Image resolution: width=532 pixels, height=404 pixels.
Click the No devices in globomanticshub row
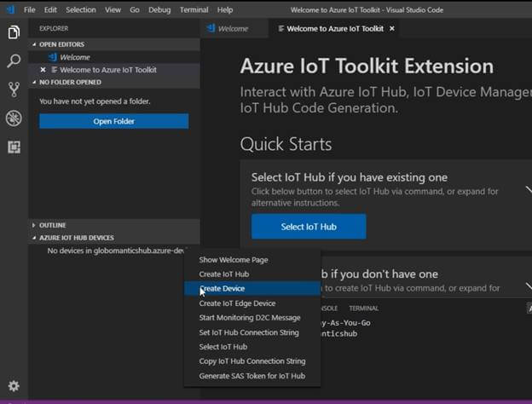(x=114, y=251)
